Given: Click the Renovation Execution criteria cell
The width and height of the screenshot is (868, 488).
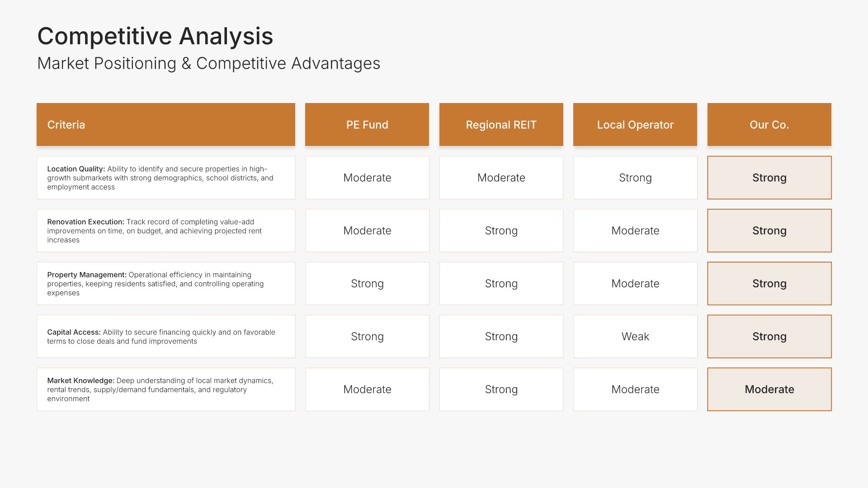Looking at the screenshot, I should pos(165,231).
